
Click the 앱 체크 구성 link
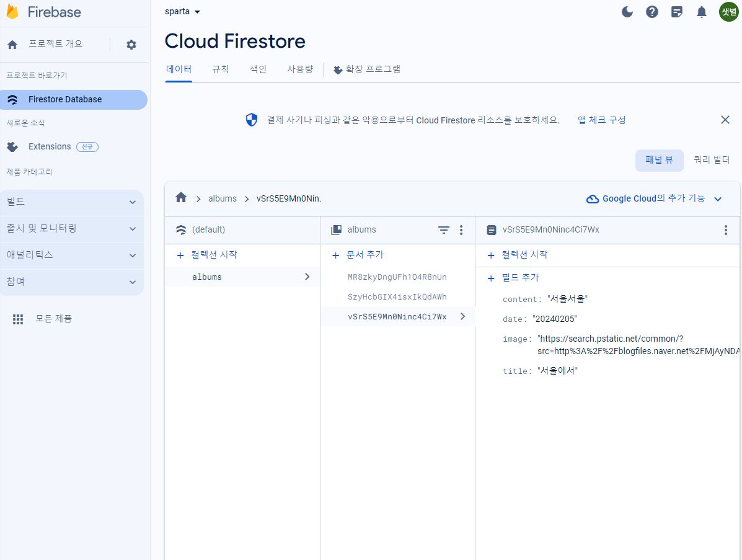pyautogui.click(x=601, y=120)
